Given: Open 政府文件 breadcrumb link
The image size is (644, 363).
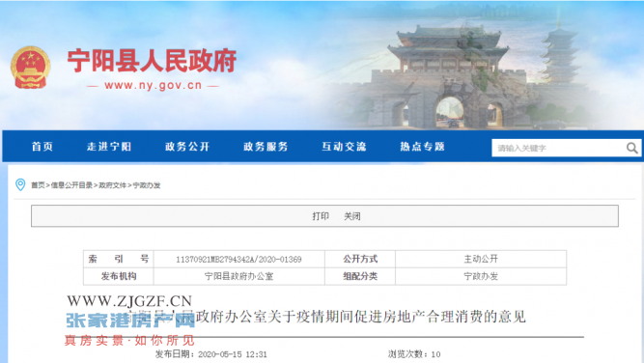Looking at the screenshot, I should pos(113,185).
